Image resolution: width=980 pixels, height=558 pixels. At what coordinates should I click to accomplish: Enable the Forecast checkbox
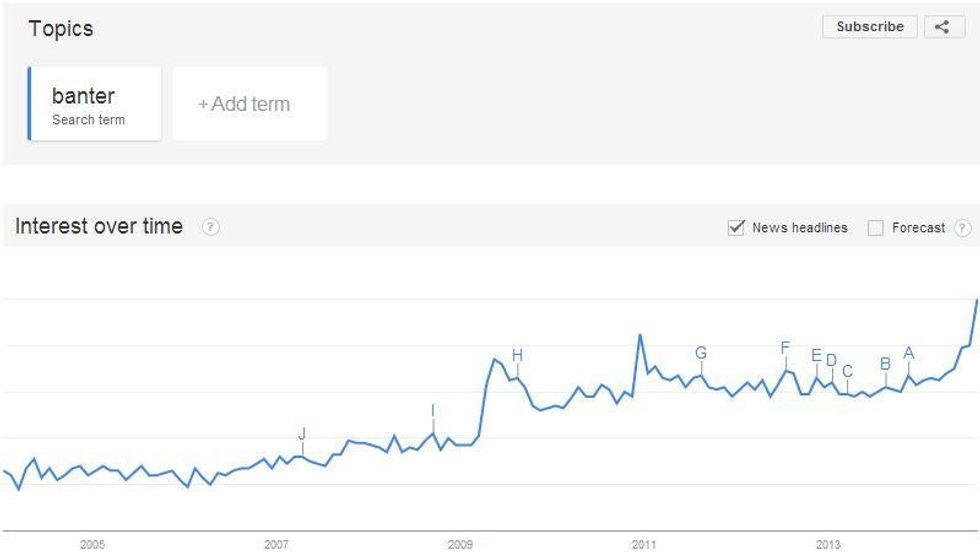[x=875, y=228]
